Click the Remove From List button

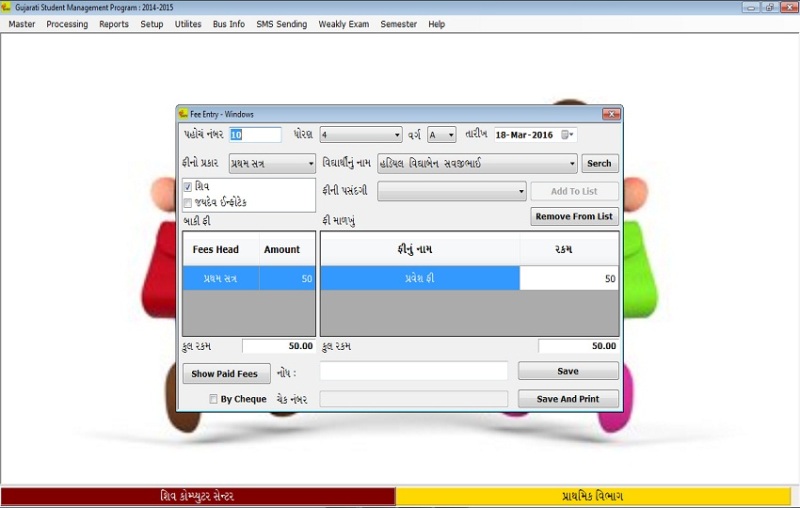[574, 216]
